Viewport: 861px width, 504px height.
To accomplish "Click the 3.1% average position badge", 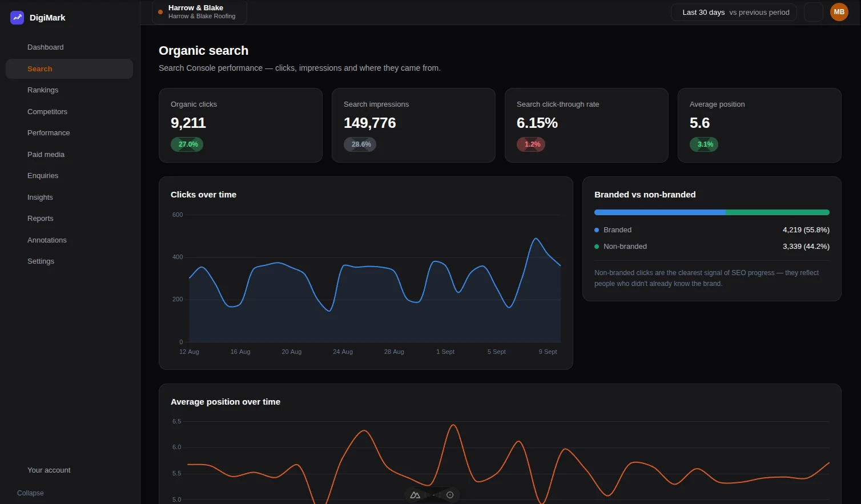I will [x=704, y=144].
